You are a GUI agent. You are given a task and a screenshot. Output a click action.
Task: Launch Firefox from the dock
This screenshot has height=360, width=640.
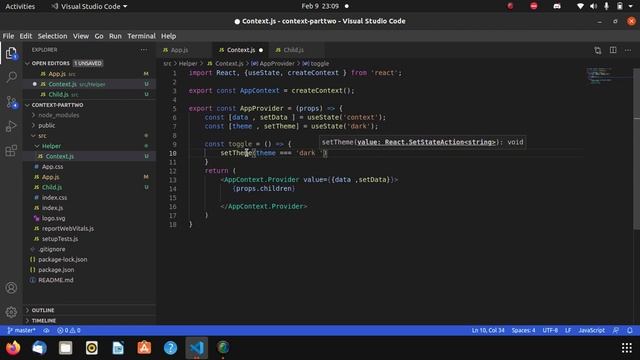click(x=13, y=348)
